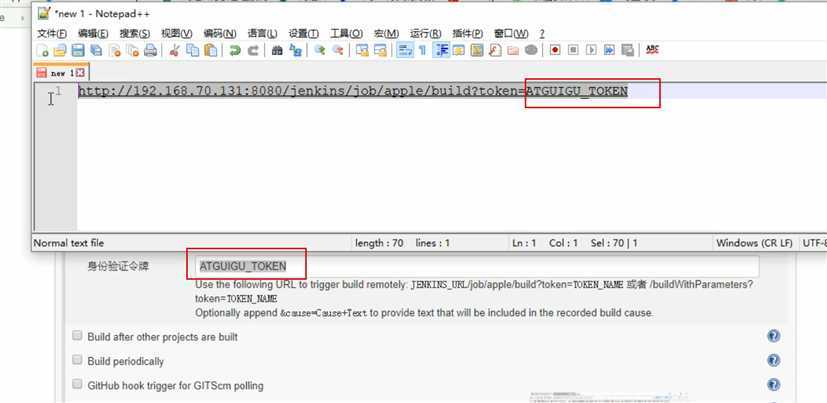Click the Open file toolbar icon
Image resolution: width=827 pixels, height=403 pixels.
coord(60,51)
